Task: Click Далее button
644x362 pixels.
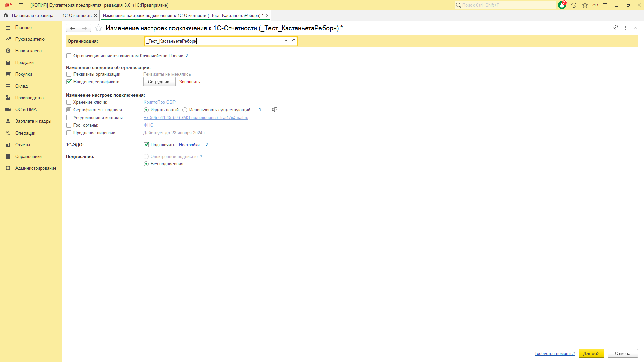Action: [591, 353]
